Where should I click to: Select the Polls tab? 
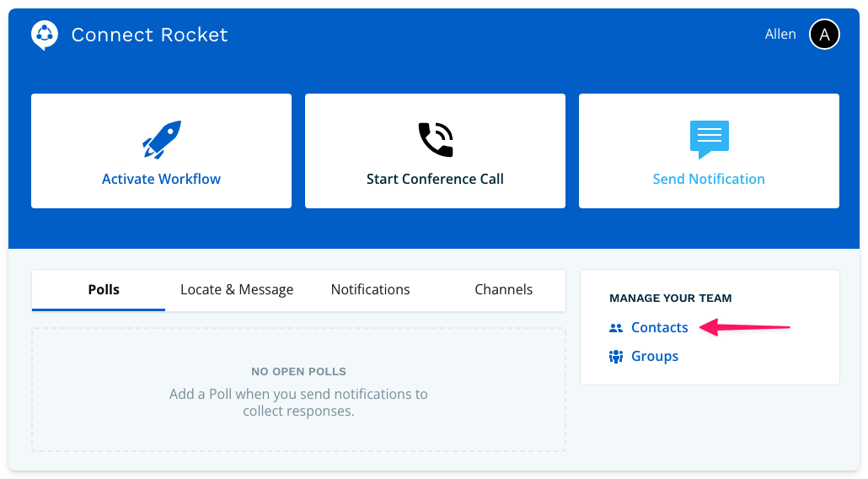99,289
